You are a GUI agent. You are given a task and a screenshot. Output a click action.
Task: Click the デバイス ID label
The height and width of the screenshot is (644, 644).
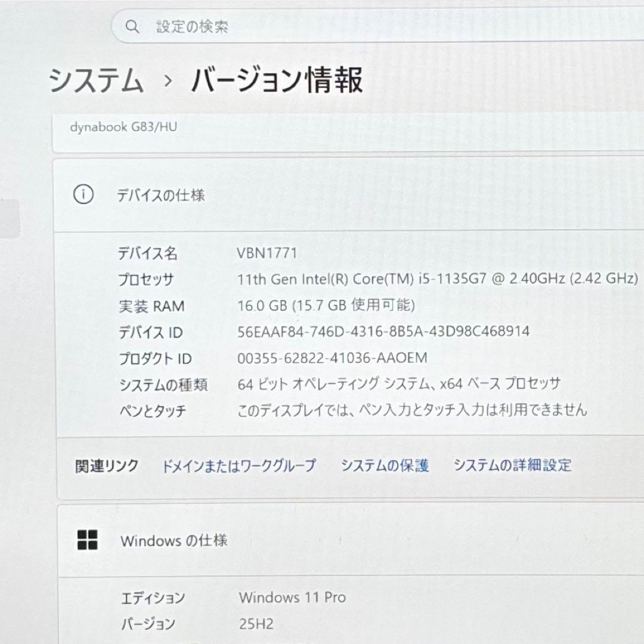pos(151,332)
